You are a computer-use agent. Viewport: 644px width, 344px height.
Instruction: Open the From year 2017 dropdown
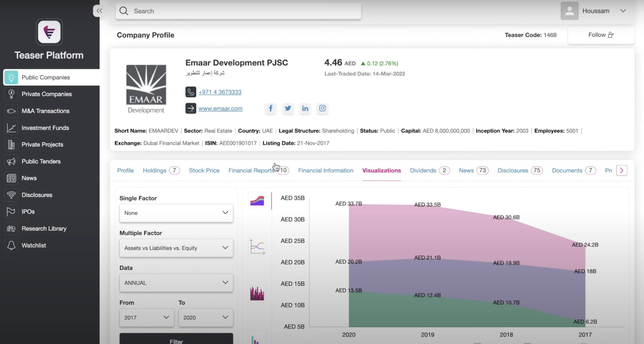(x=147, y=318)
